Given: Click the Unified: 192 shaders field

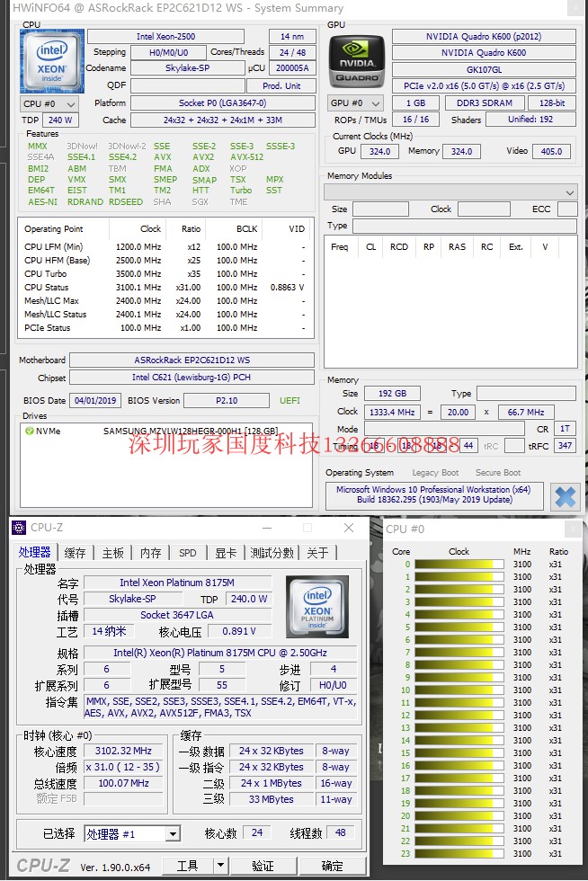Looking at the screenshot, I should (530, 120).
